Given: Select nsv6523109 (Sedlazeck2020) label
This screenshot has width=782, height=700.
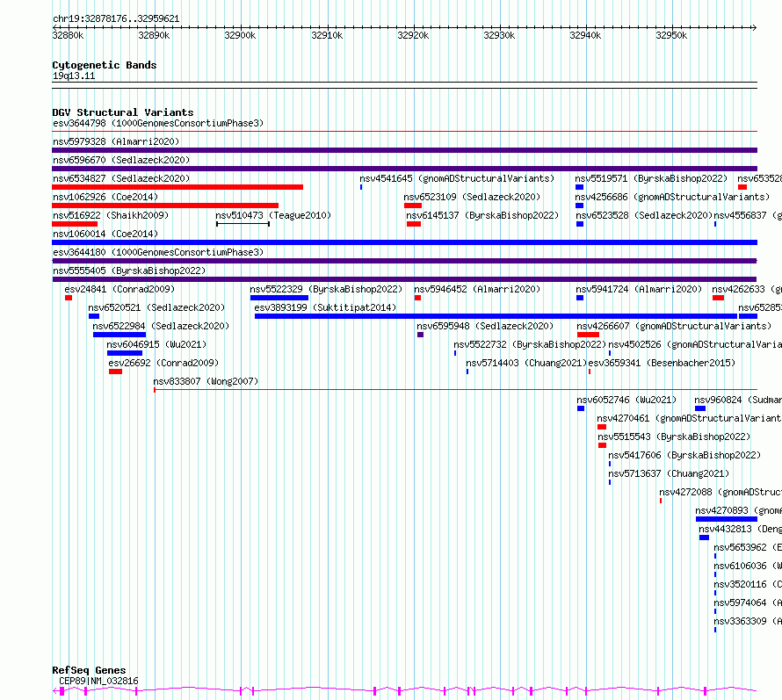Looking at the screenshot, I should [x=473, y=197].
